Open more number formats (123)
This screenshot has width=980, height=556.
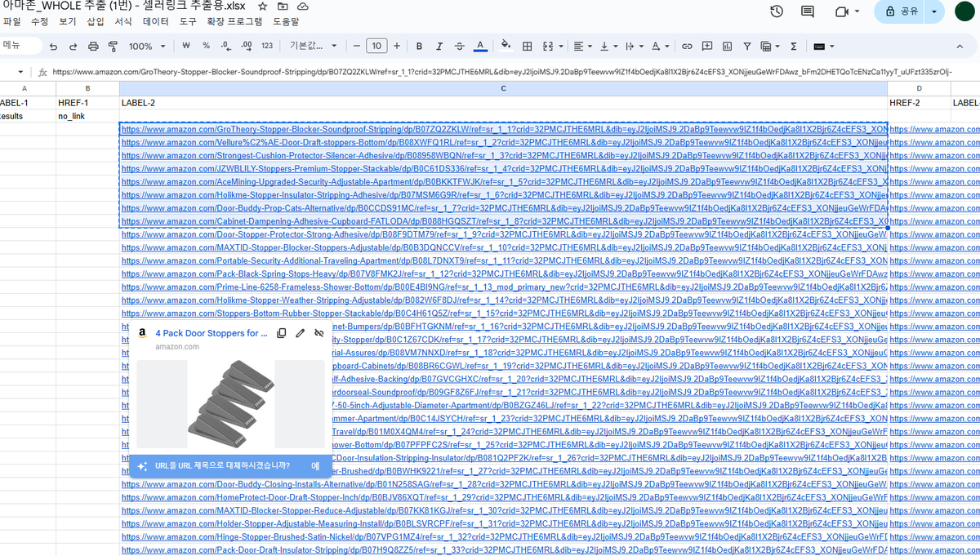point(267,46)
